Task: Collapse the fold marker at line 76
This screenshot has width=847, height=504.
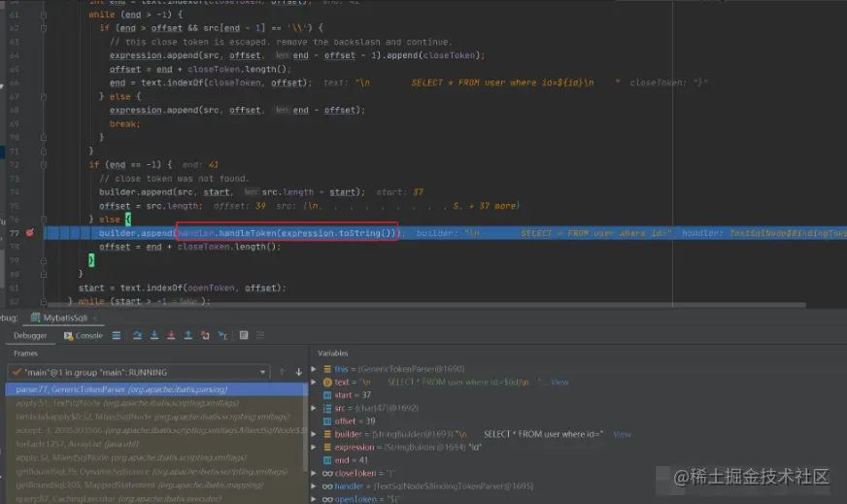Action: [44, 219]
